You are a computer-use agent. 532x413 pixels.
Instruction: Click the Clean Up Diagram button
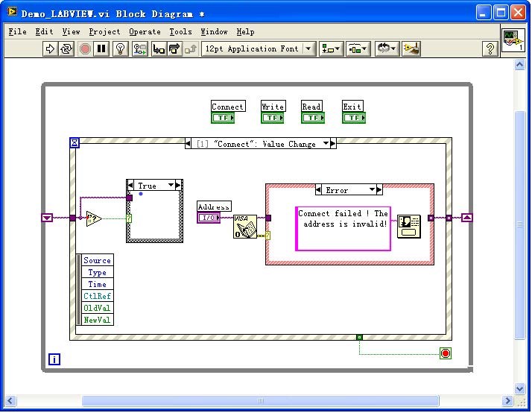pos(411,49)
